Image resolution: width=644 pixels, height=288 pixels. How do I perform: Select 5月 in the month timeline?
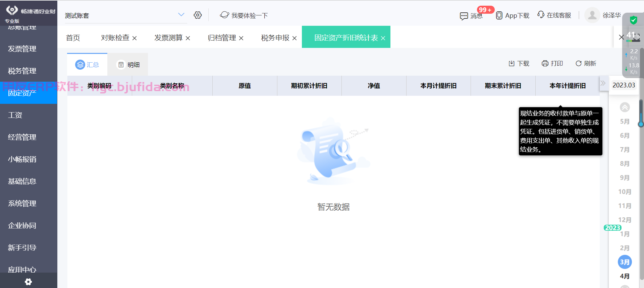[625, 122]
